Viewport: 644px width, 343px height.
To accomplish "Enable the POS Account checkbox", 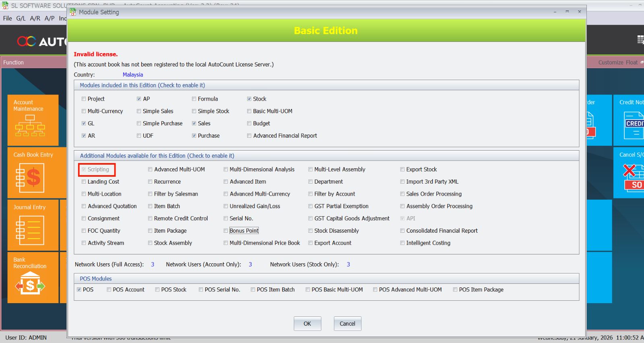I will [109, 289].
